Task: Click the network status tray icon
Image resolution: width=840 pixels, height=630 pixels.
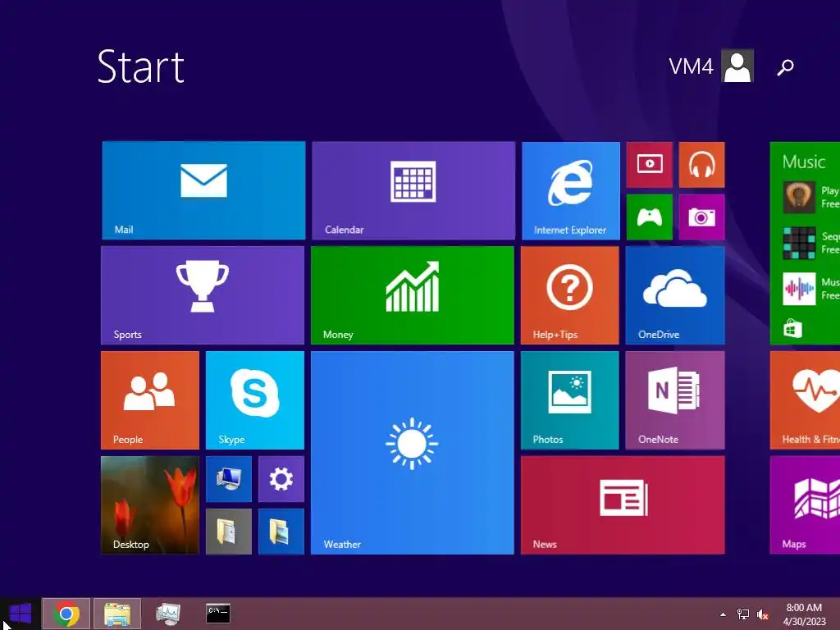Action: click(743, 614)
